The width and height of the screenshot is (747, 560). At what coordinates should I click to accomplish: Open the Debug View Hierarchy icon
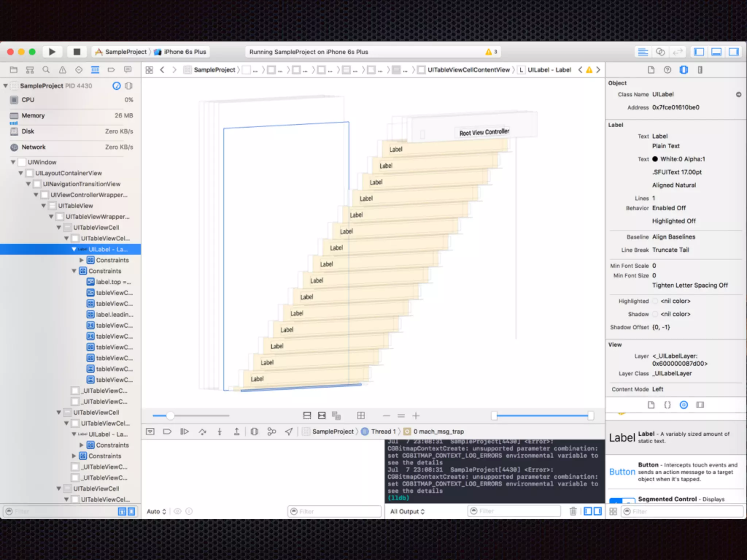click(x=255, y=432)
